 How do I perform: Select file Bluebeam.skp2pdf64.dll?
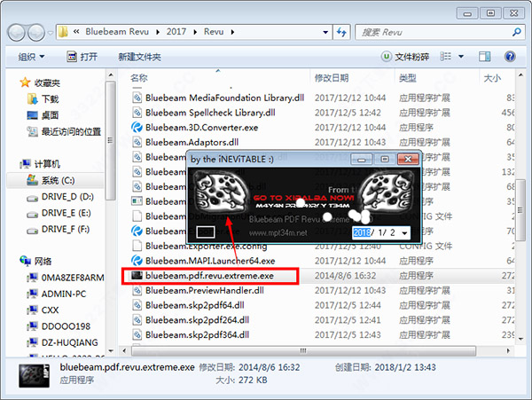(195, 305)
